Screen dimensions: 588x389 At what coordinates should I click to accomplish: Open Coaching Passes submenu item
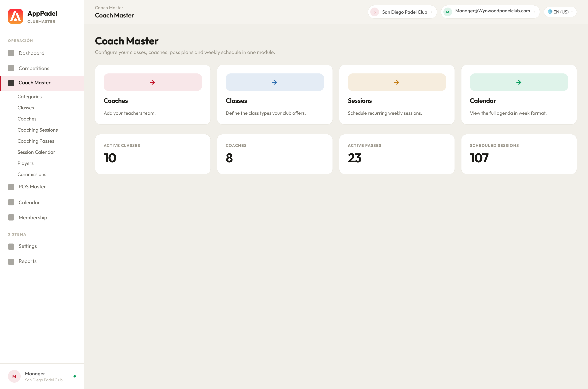point(36,141)
